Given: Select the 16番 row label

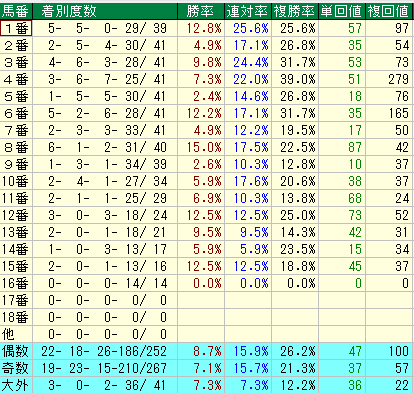Looking at the screenshot, I should (16, 283).
